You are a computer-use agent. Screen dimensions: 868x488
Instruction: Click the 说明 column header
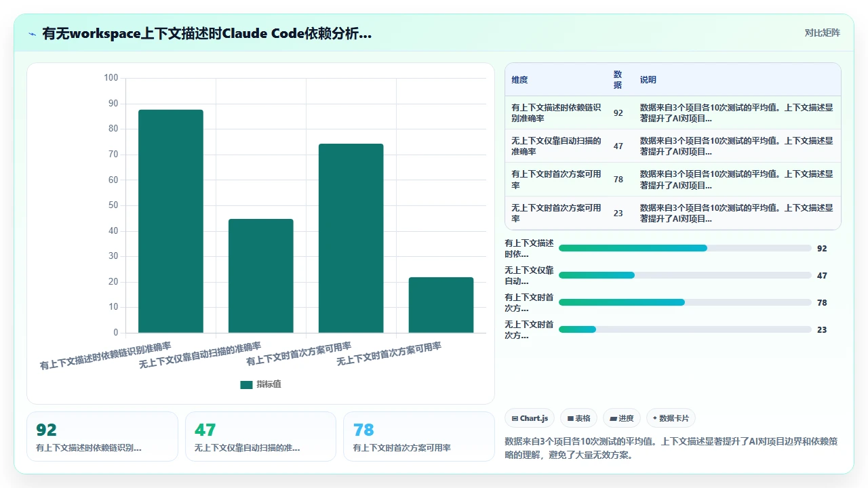[648, 79]
